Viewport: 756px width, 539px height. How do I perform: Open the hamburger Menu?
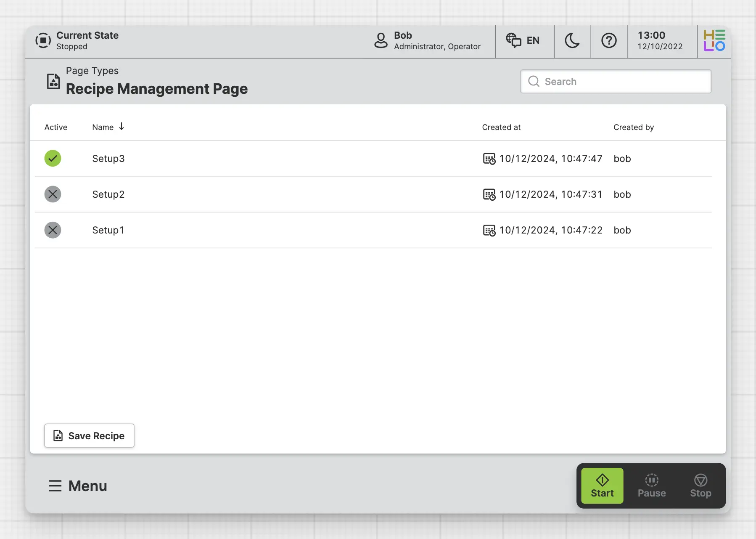click(x=77, y=486)
